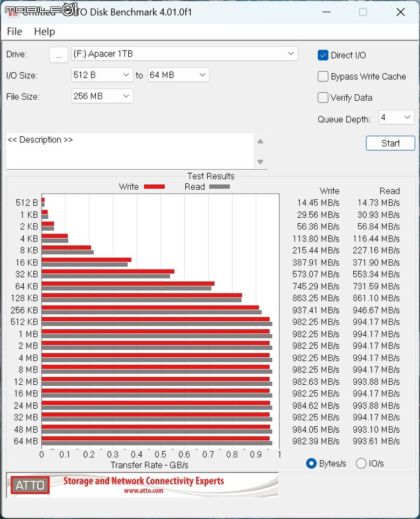420x519 pixels.
Task: Expand the Drive selection dropdown
Action: point(185,53)
